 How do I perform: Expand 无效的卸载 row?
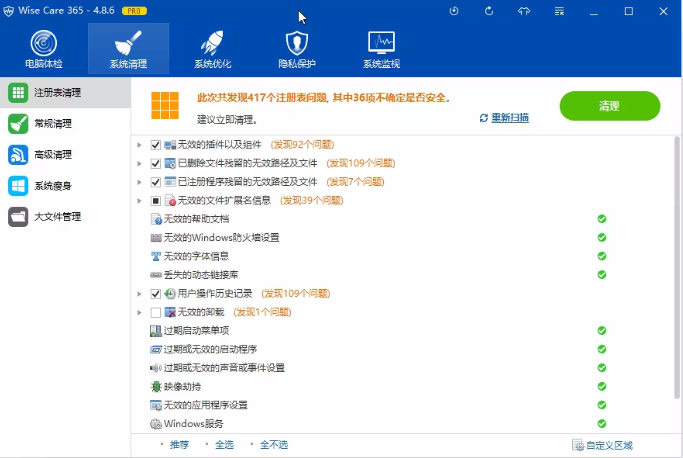(139, 312)
